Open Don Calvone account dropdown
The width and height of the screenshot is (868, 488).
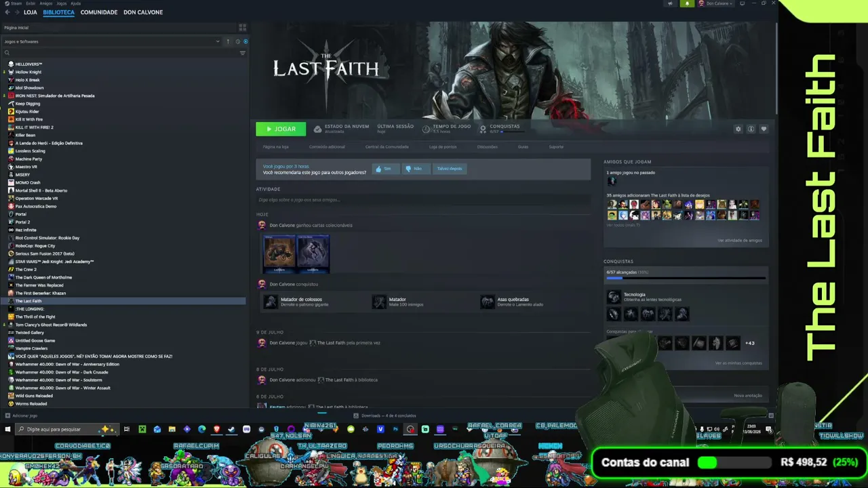click(716, 3)
